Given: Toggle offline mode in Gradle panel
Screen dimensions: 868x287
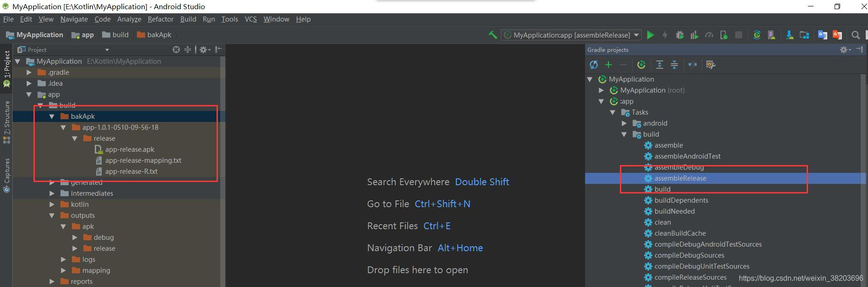Looking at the screenshot, I should 693,65.
